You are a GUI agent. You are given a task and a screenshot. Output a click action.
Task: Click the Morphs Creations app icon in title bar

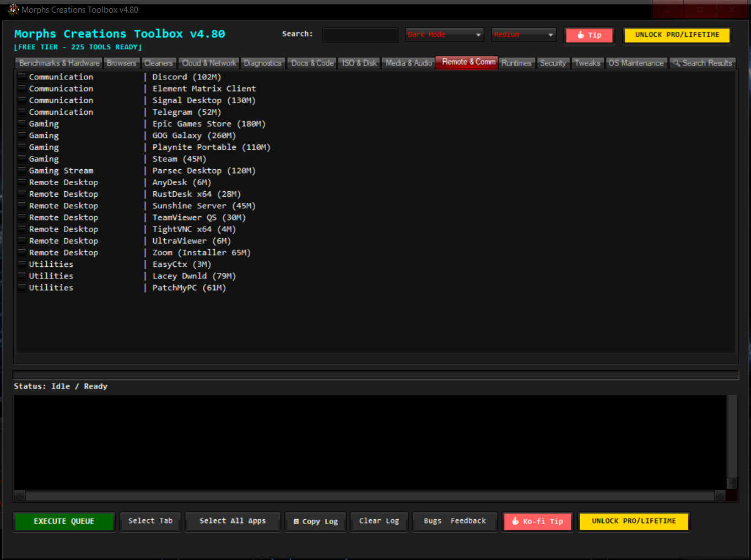coord(13,9)
